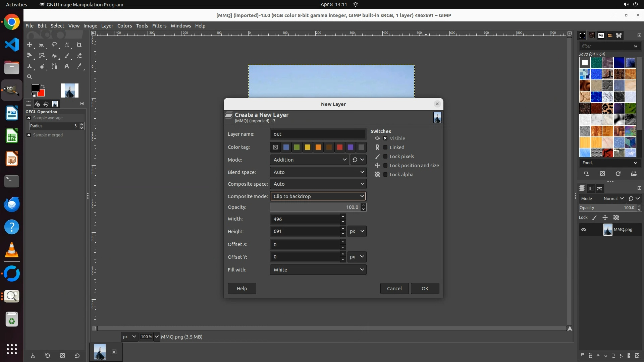Select the Color Picker tool

point(79,66)
